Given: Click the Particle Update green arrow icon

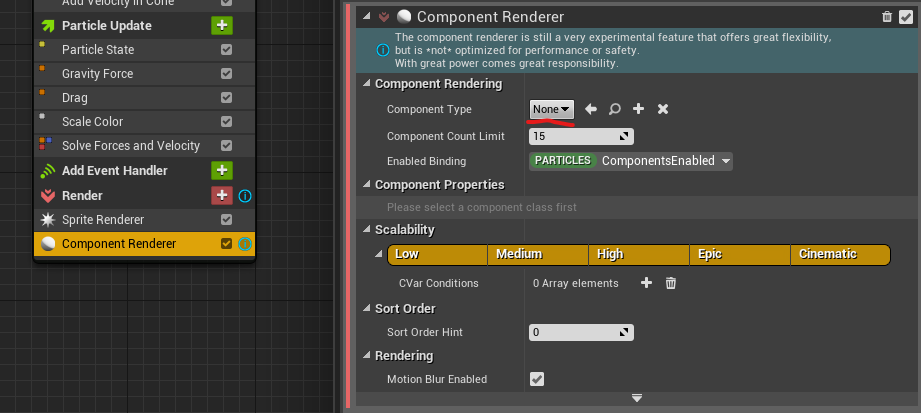Looking at the screenshot, I should pos(48,26).
